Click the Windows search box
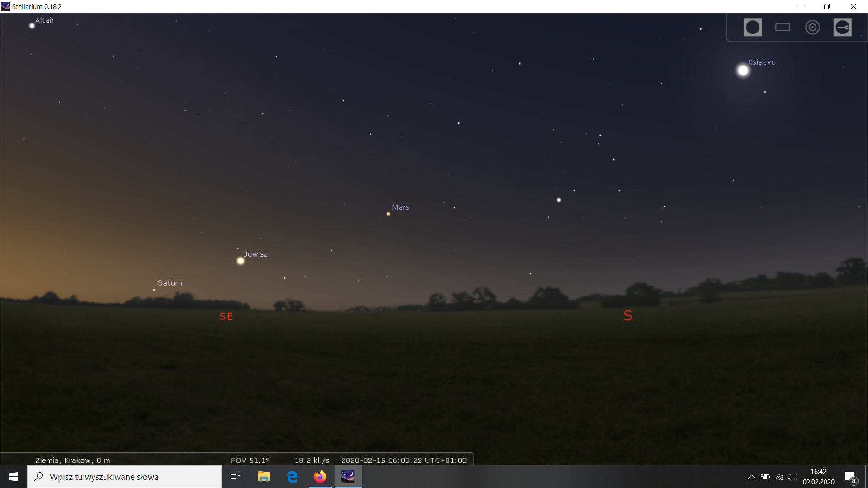This screenshot has height=488, width=868. pyautogui.click(x=124, y=477)
